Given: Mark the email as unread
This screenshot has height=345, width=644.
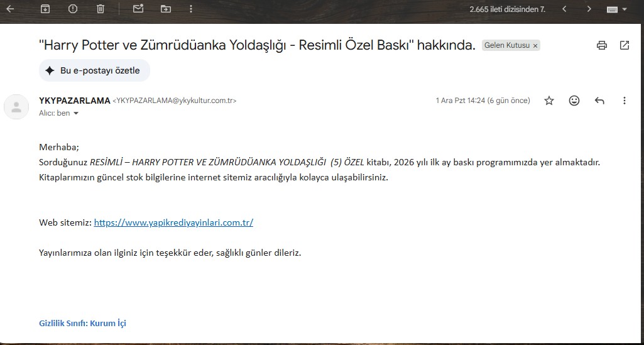Looking at the screenshot, I should [x=138, y=9].
